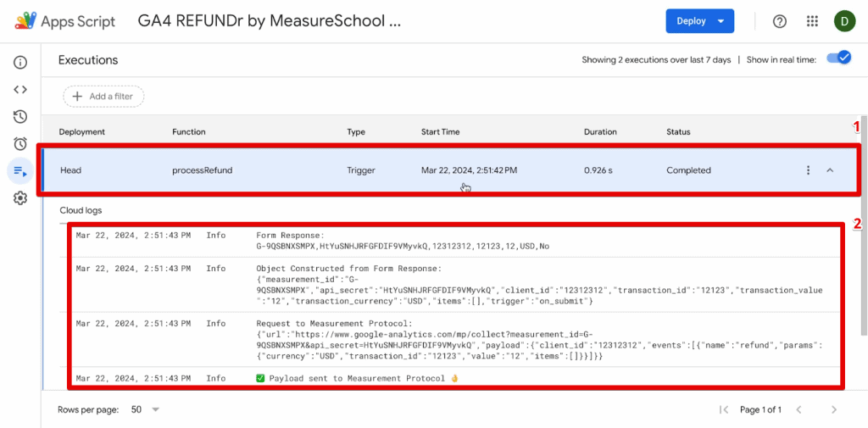Open the Triggers alarm clock icon
The width and height of the screenshot is (868, 428).
pyautogui.click(x=20, y=143)
